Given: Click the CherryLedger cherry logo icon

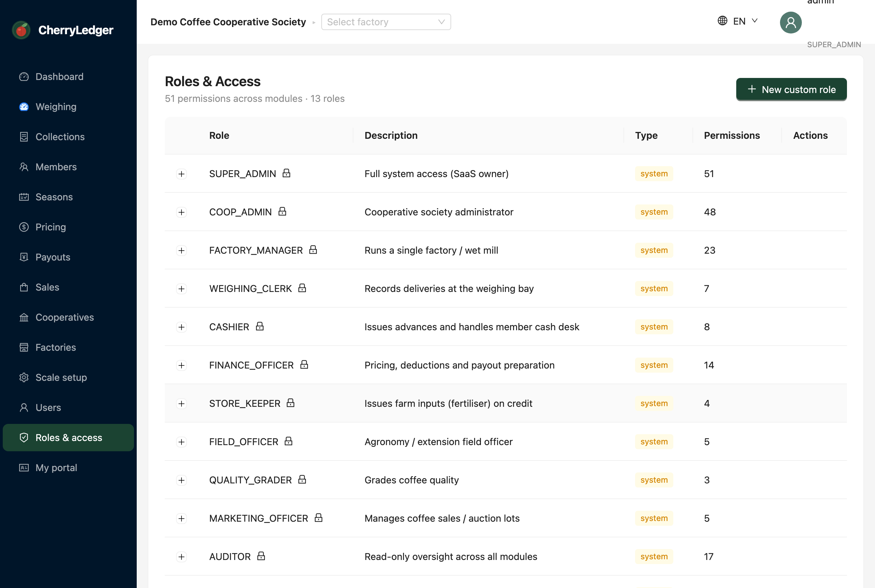Looking at the screenshot, I should pos(22,30).
